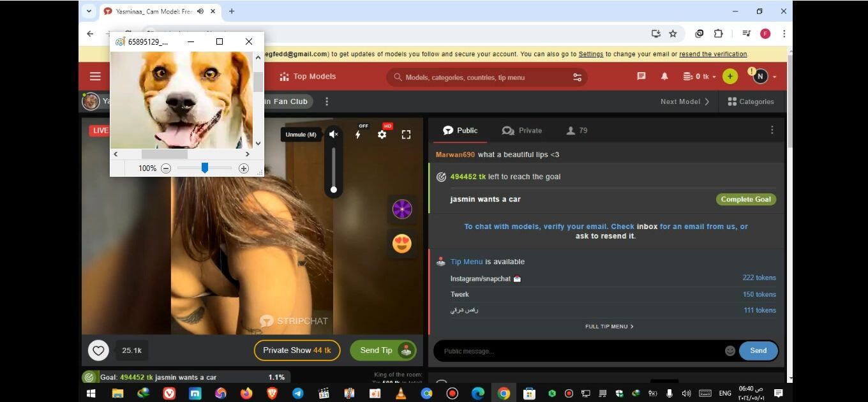Open the 0 tk tokens dropdown
Image resolution: width=868 pixels, height=402 pixels.
coord(700,77)
